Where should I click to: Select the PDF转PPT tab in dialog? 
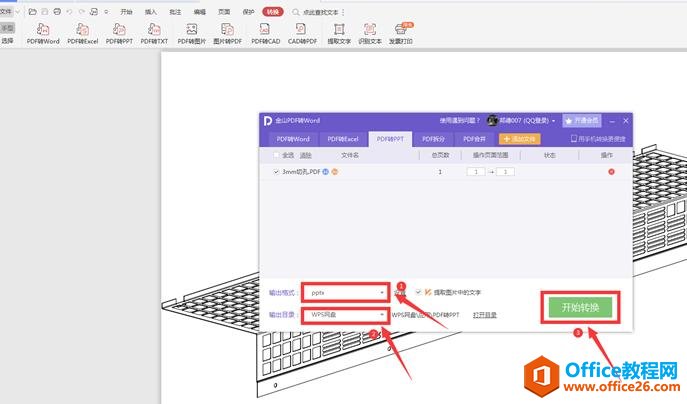coord(390,139)
